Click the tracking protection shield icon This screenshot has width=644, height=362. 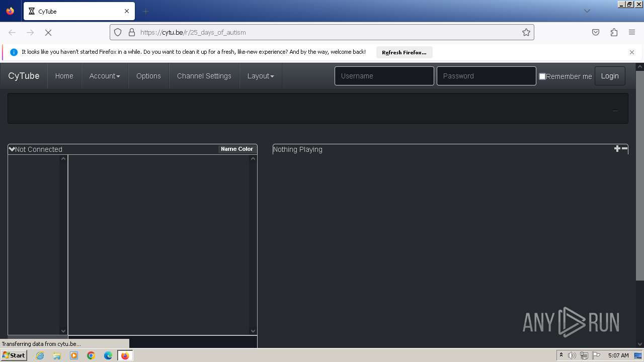[118, 32]
